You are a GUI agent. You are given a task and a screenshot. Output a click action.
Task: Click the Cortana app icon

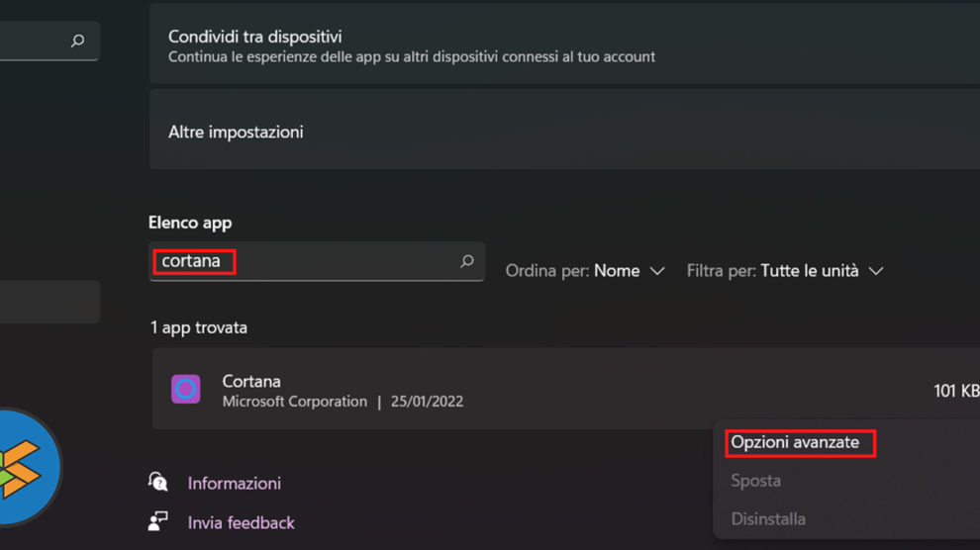pos(185,389)
